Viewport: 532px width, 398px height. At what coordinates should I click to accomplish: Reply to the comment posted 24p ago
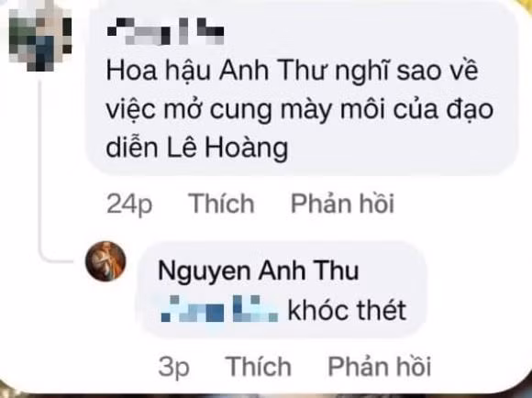coord(342,204)
